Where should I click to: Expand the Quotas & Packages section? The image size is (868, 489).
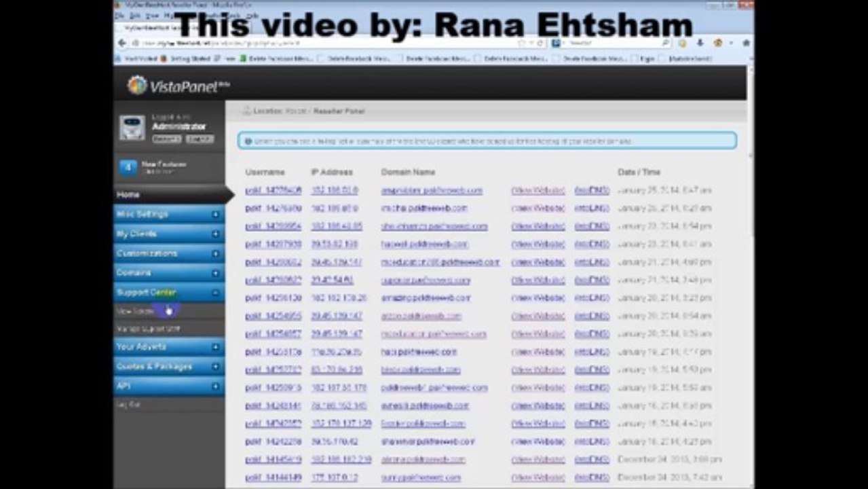pos(169,367)
